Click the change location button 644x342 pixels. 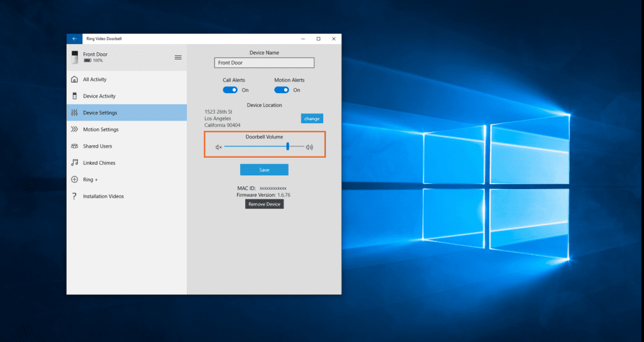(x=312, y=119)
